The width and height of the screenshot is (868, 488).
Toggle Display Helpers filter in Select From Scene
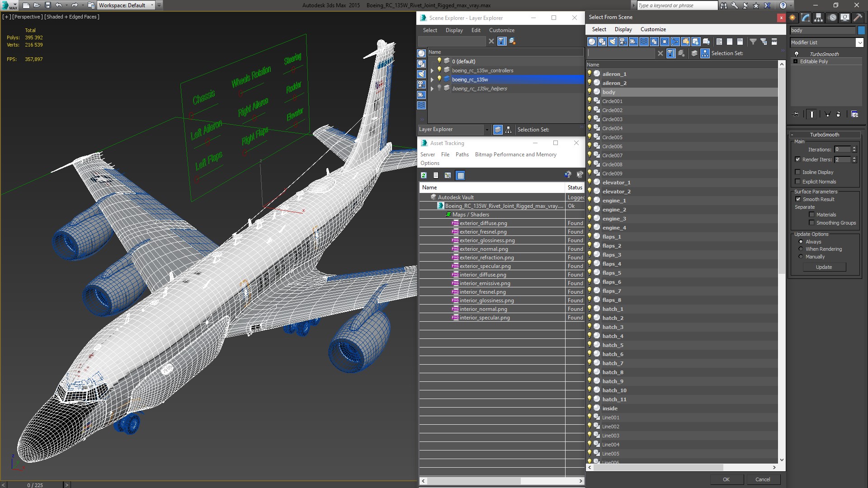point(633,42)
